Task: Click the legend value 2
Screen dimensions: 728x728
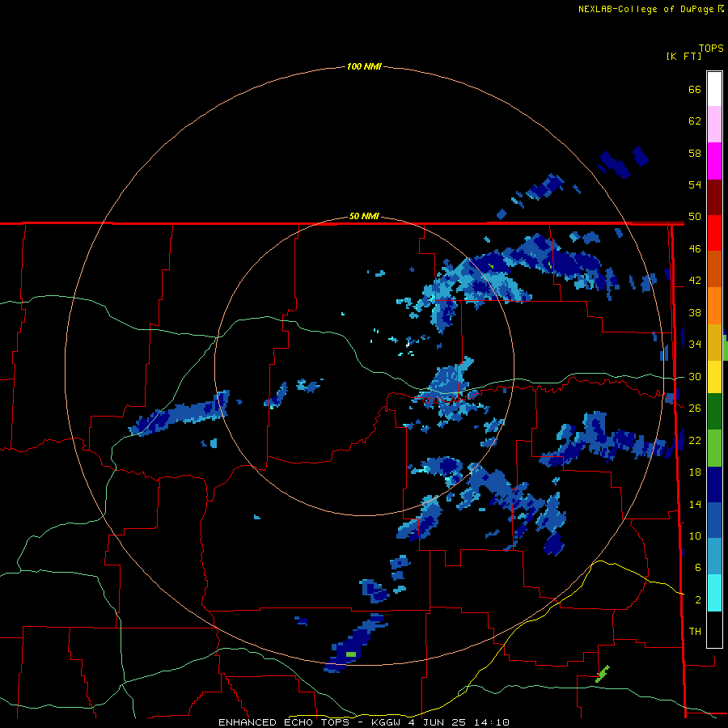Action: coord(697,600)
